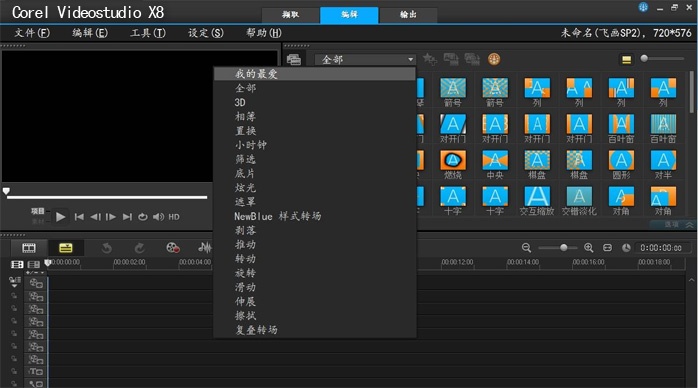Click the system volume speaker icon
The height and width of the screenshot is (388, 698).
pyautogui.click(x=158, y=217)
